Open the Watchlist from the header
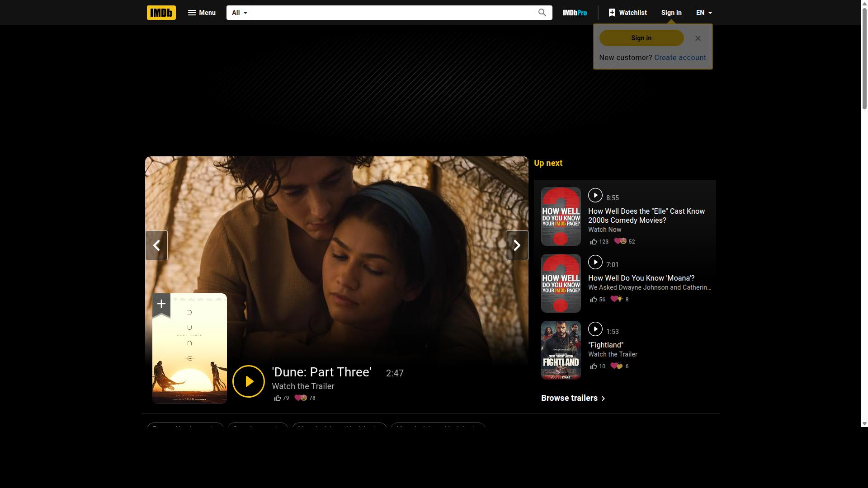 (627, 13)
